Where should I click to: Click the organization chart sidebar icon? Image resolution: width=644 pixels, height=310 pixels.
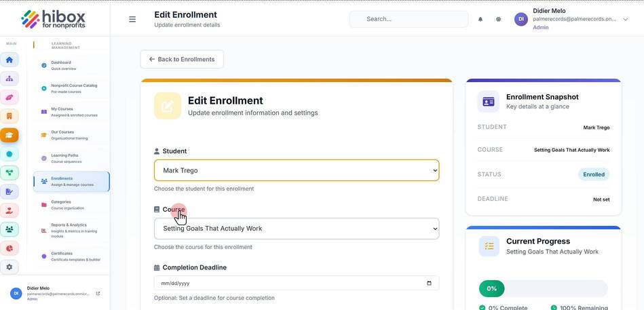pyautogui.click(x=10, y=79)
